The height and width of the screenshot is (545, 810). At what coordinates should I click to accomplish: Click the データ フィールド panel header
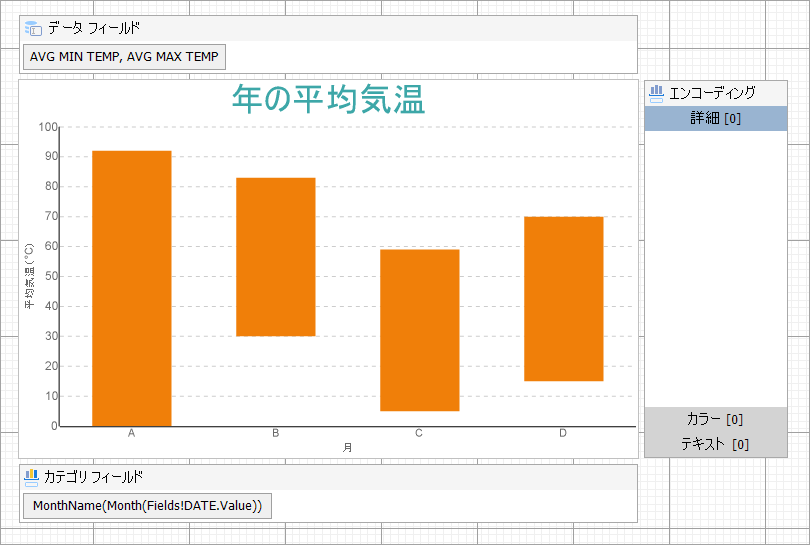(x=94, y=28)
